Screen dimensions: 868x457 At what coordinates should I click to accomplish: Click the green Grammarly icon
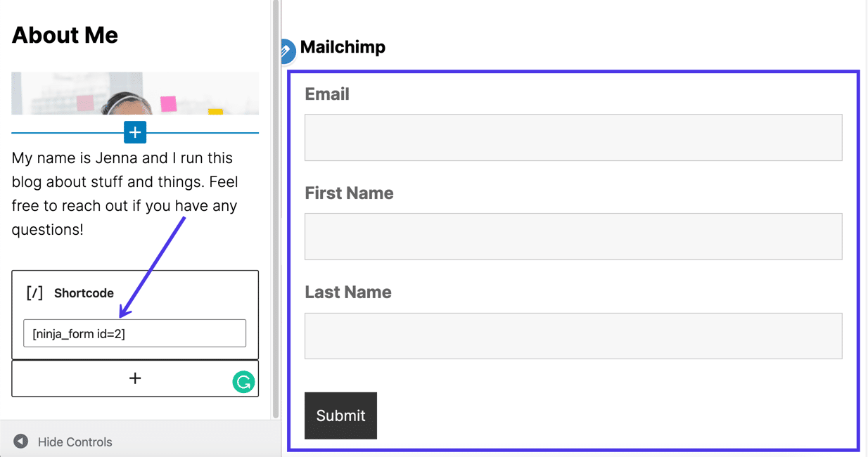[x=243, y=382]
